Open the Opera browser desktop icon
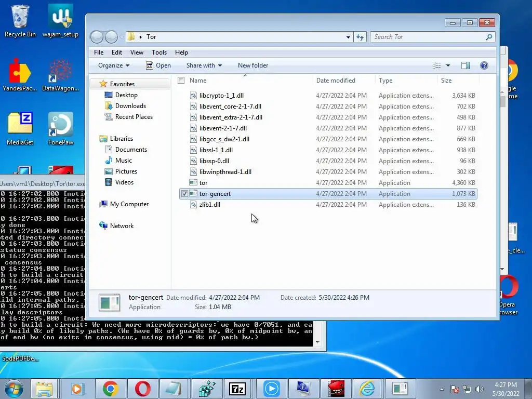The height and width of the screenshot is (399, 532). coord(509,295)
